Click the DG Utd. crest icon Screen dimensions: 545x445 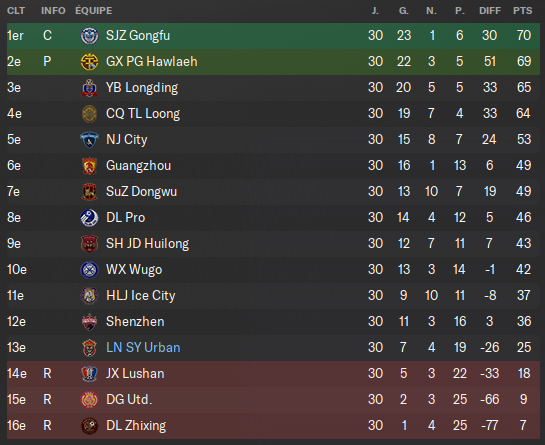(x=89, y=399)
